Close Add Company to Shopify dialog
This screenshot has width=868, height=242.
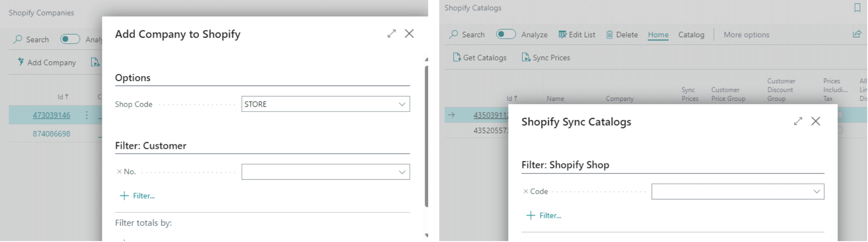click(409, 34)
